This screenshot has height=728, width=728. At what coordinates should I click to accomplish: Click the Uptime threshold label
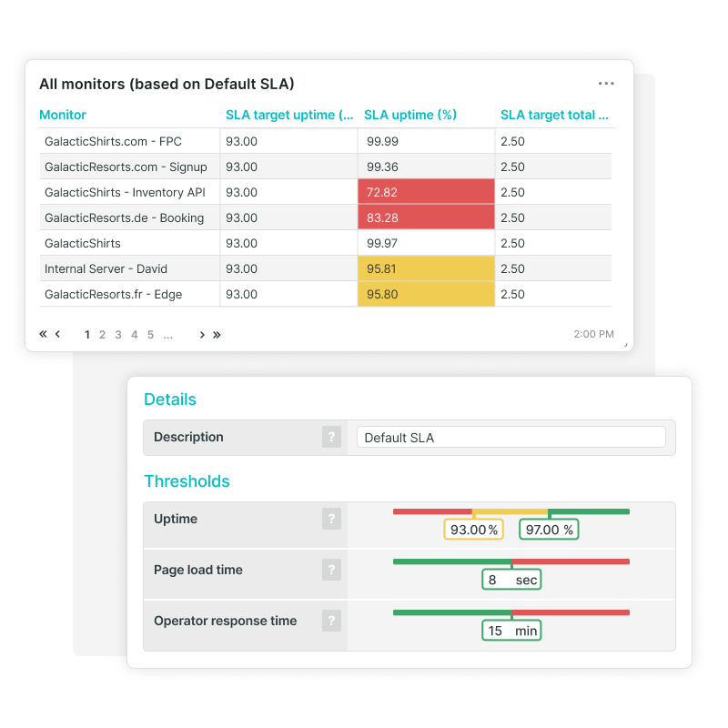pos(176,519)
